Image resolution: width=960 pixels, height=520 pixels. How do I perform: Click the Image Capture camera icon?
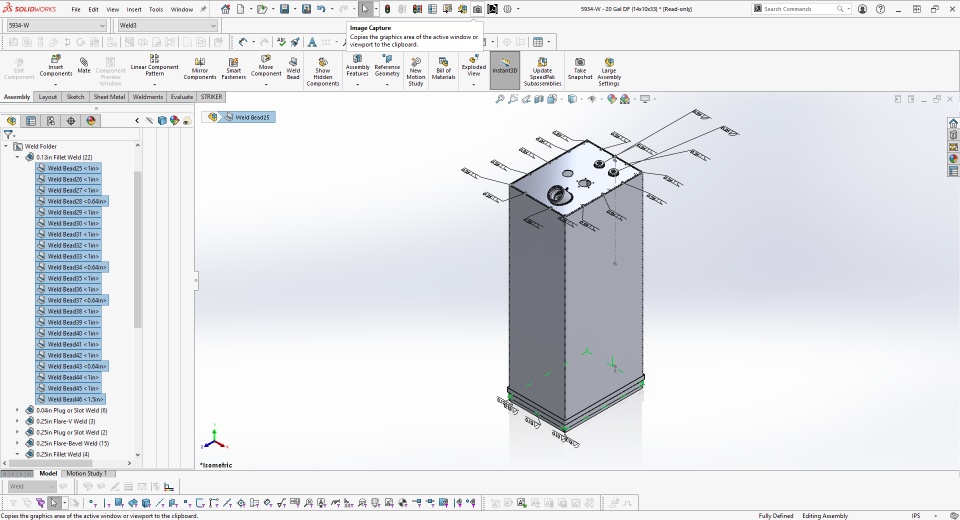pos(477,9)
